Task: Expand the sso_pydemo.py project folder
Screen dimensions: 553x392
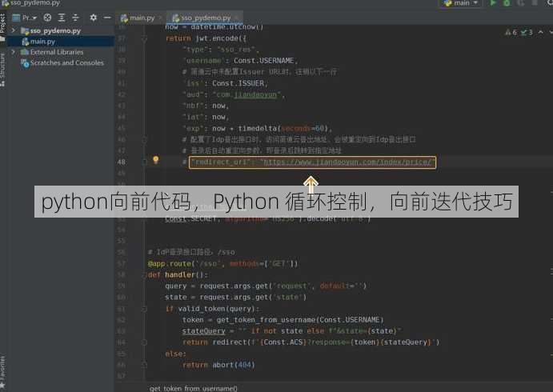Action: (14, 30)
